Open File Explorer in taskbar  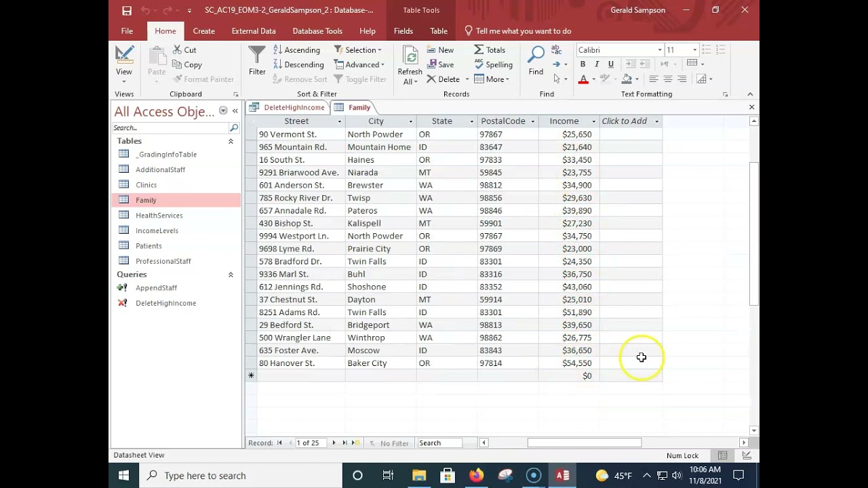click(418, 475)
